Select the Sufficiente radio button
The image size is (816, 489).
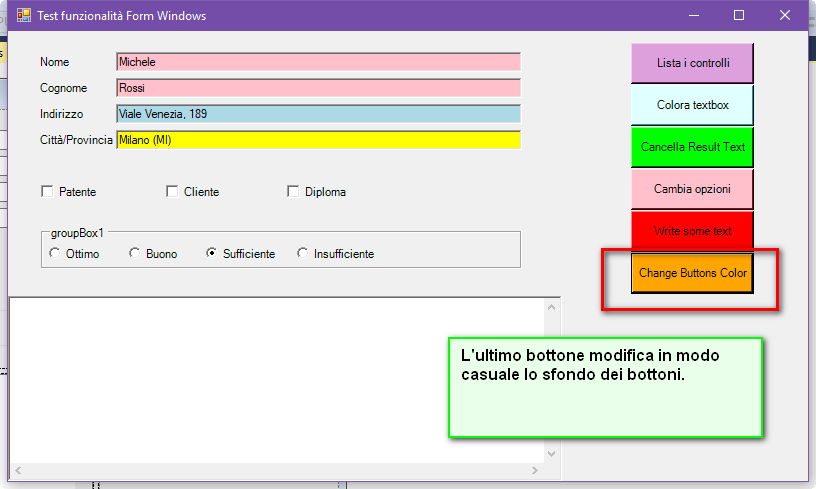click(x=211, y=254)
